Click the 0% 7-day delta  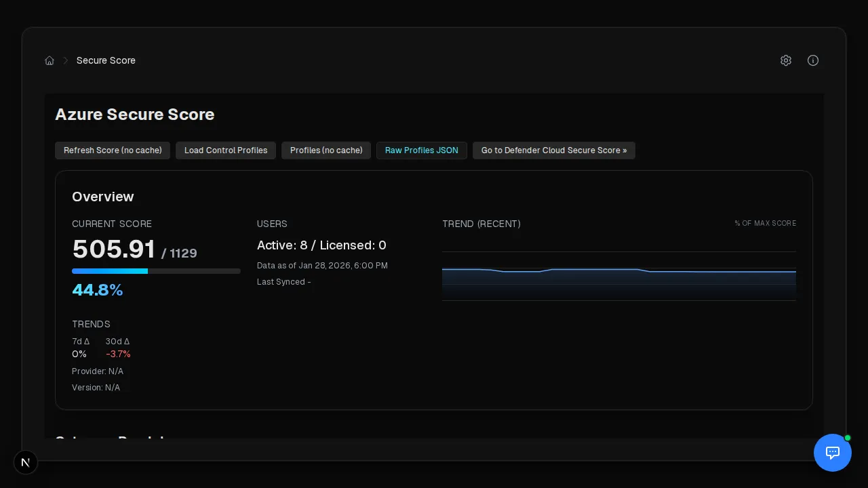[x=79, y=354]
